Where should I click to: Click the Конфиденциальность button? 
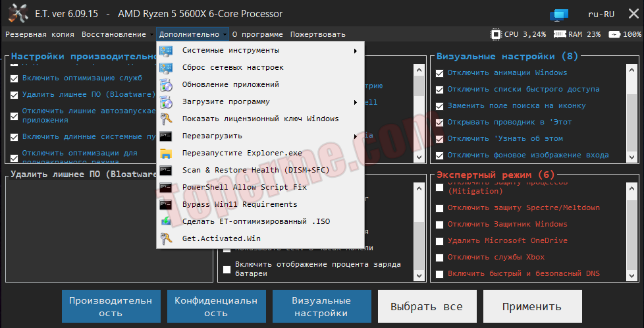pyautogui.click(x=217, y=306)
